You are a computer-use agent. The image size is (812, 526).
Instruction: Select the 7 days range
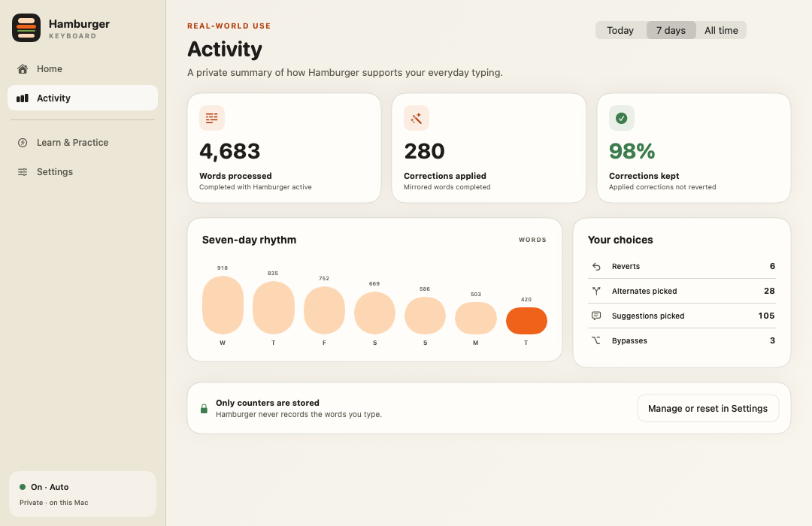click(x=671, y=30)
